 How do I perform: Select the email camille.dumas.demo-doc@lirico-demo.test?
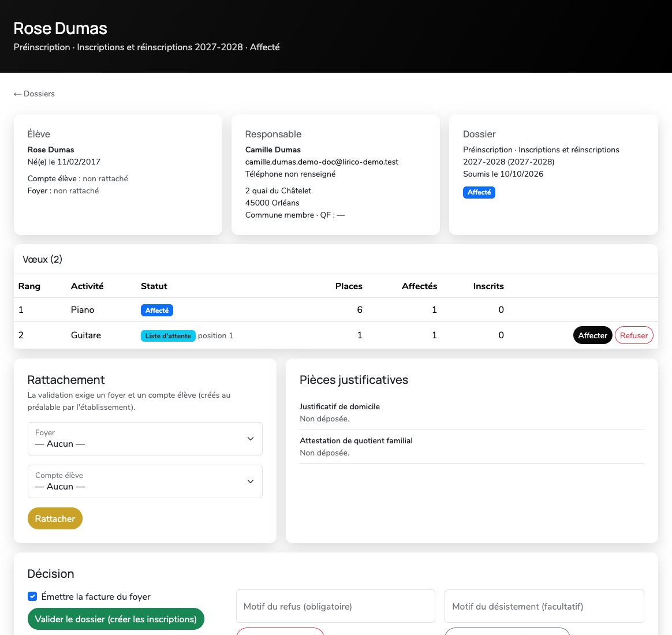coord(322,162)
